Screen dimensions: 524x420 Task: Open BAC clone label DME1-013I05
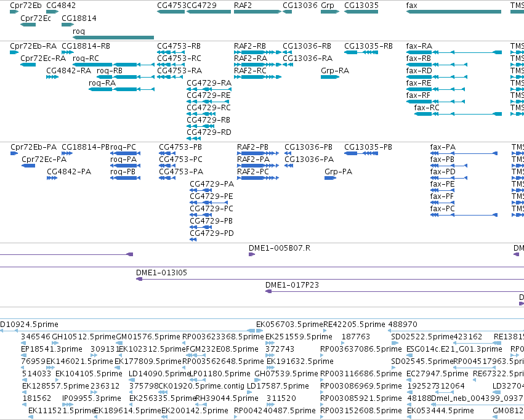coord(161,273)
